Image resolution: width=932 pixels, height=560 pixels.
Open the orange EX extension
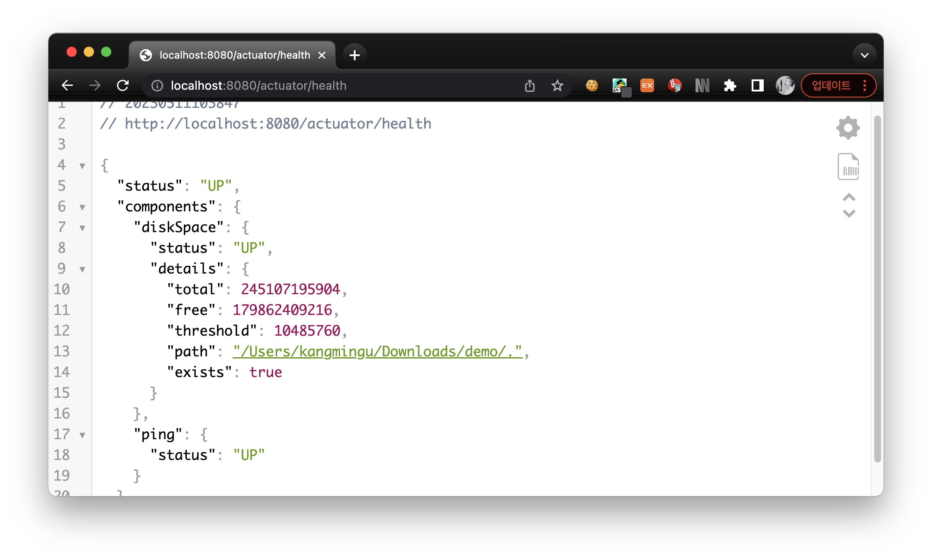[647, 86]
